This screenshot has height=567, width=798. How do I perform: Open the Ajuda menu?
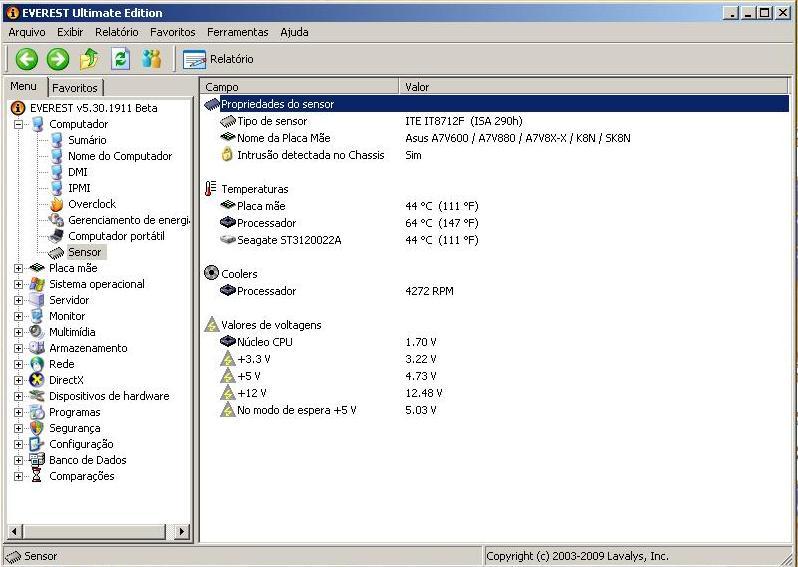click(294, 32)
